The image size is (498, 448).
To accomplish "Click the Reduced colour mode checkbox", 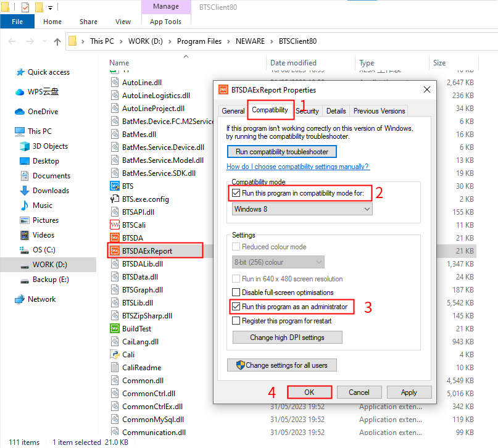I will click(x=236, y=247).
